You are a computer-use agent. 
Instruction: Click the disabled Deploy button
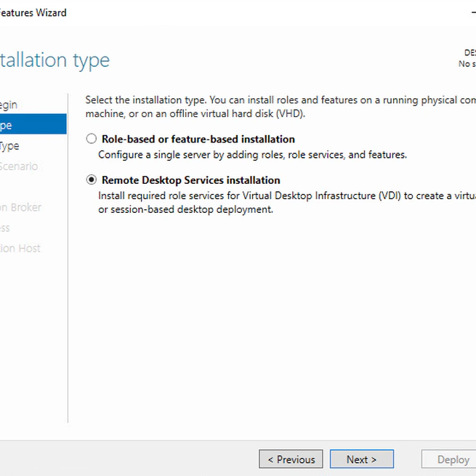449,459
